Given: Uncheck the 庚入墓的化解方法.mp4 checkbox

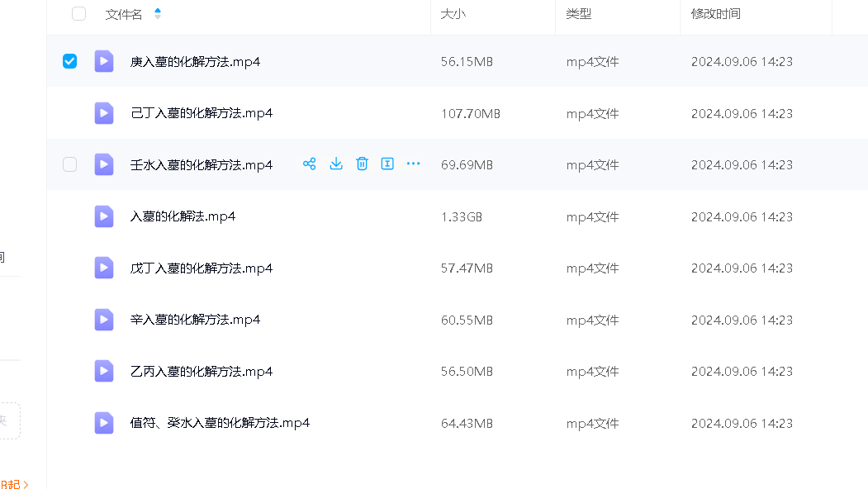Looking at the screenshot, I should 70,61.
